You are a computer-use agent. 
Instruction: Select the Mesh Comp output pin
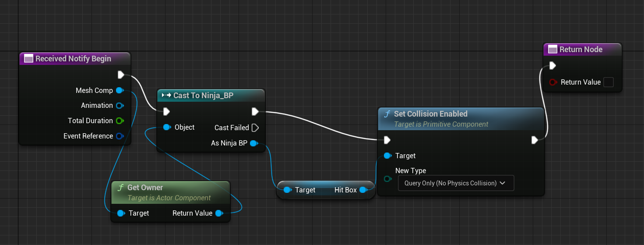(x=120, y=90)
